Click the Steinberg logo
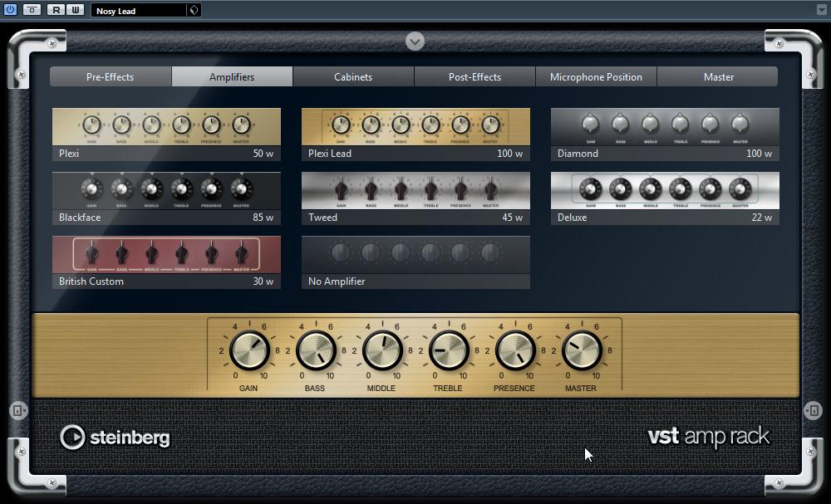Viewport: 831px width, 504px height. pyautogui.click(x=115, y=438)
